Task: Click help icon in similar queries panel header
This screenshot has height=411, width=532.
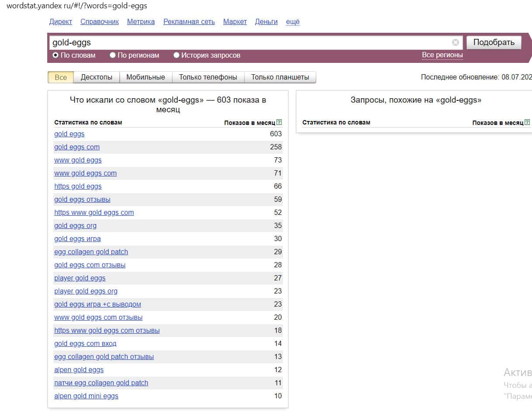Action: [x=527, y=123]
